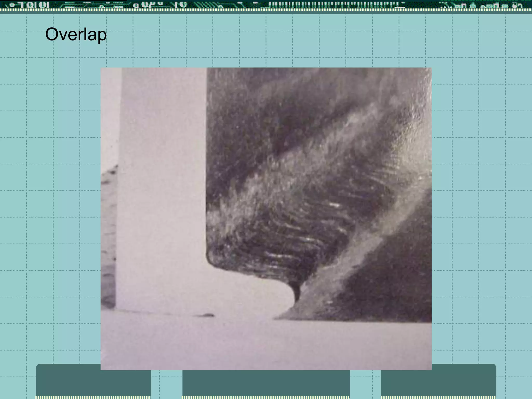Click the rough grey edge left of vertical plate
The width and height of the screenshot is (532, 399).
[x=108, y=234]
